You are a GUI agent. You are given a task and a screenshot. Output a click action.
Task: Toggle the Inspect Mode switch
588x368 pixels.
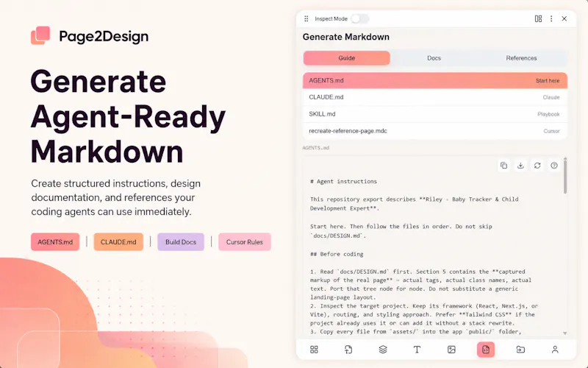(360, 19)
